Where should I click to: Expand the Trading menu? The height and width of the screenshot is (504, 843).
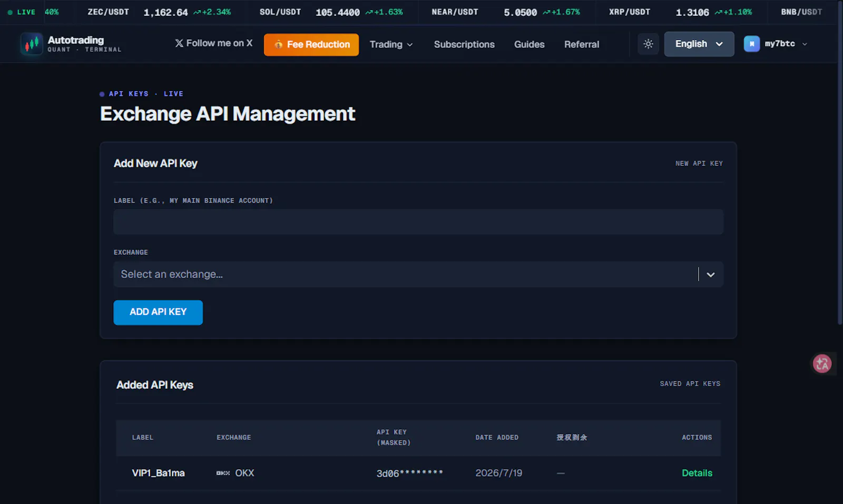[391, 44]
